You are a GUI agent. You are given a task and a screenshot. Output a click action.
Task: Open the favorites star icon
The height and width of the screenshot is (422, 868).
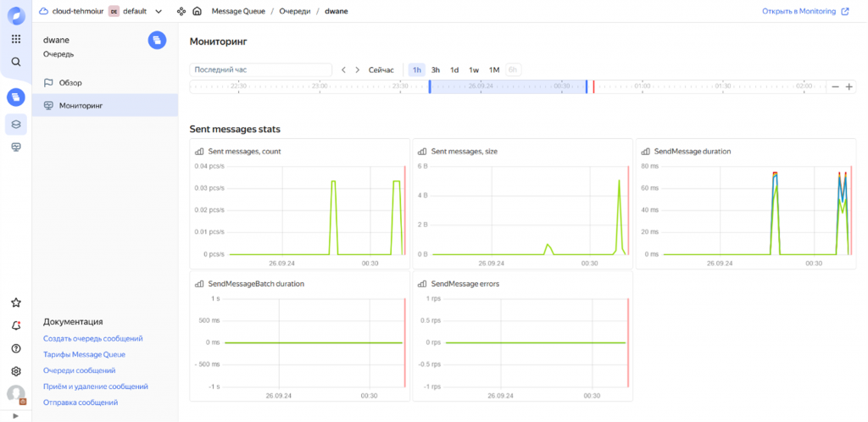[16, 303]
